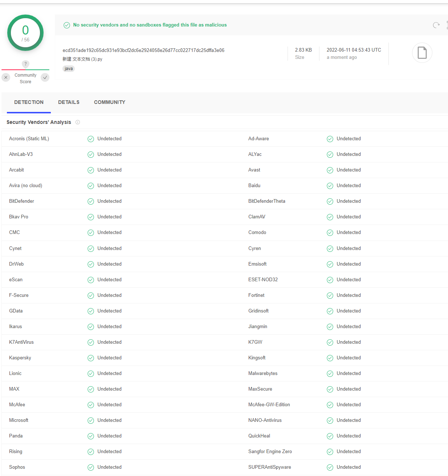Click the Malwarebytes undetected check icon
Screen dimensions: 448x476
click(330, 374)
